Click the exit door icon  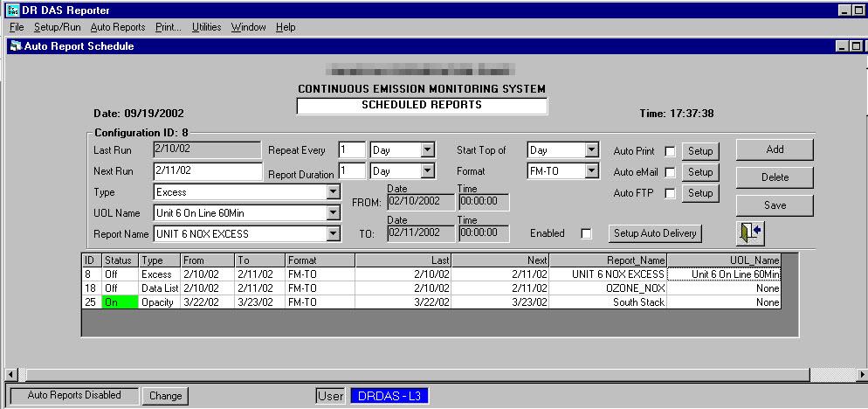[x=750, y=233]
